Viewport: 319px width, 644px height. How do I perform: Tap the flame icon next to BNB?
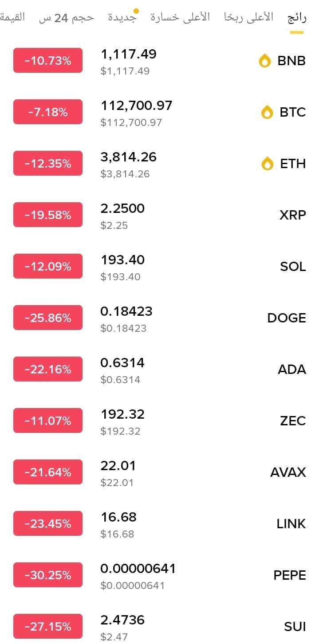[x=265, y=61]
